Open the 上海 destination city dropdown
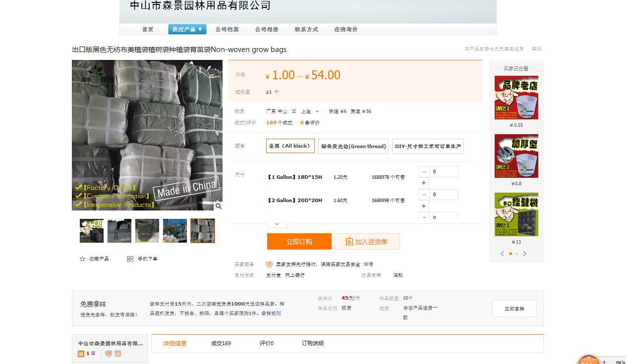 point(310,111)
